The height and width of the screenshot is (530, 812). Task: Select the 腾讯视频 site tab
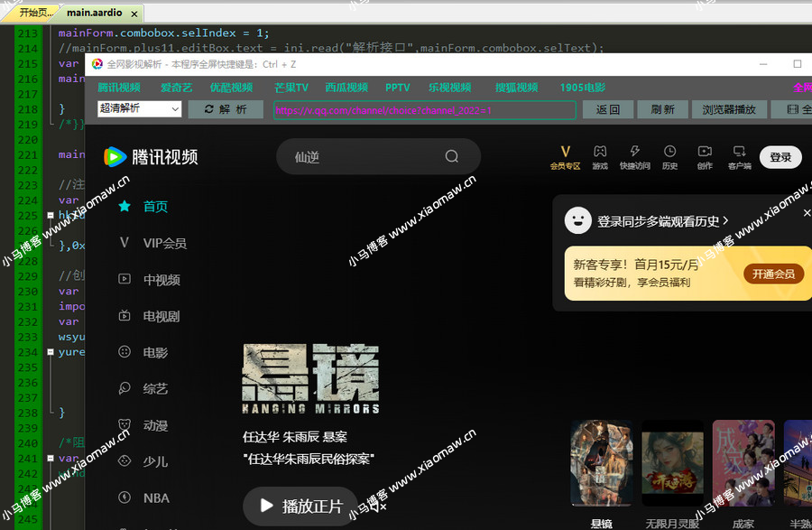(x=119, y=88)
